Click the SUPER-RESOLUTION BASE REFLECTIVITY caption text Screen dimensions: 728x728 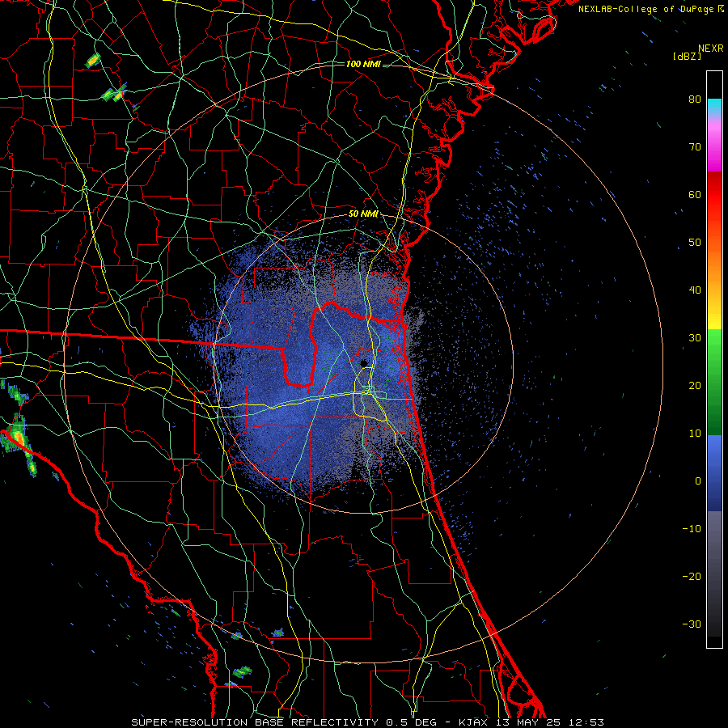point(255,722)
